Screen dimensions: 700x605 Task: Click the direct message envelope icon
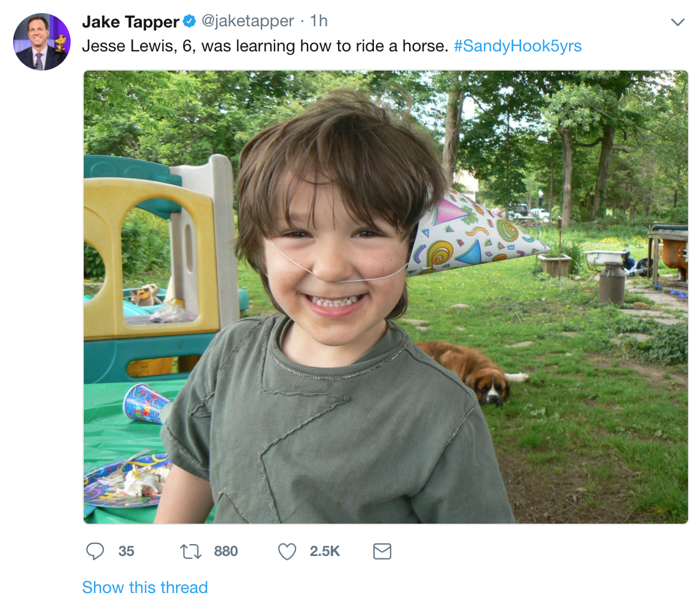point(382,551)
